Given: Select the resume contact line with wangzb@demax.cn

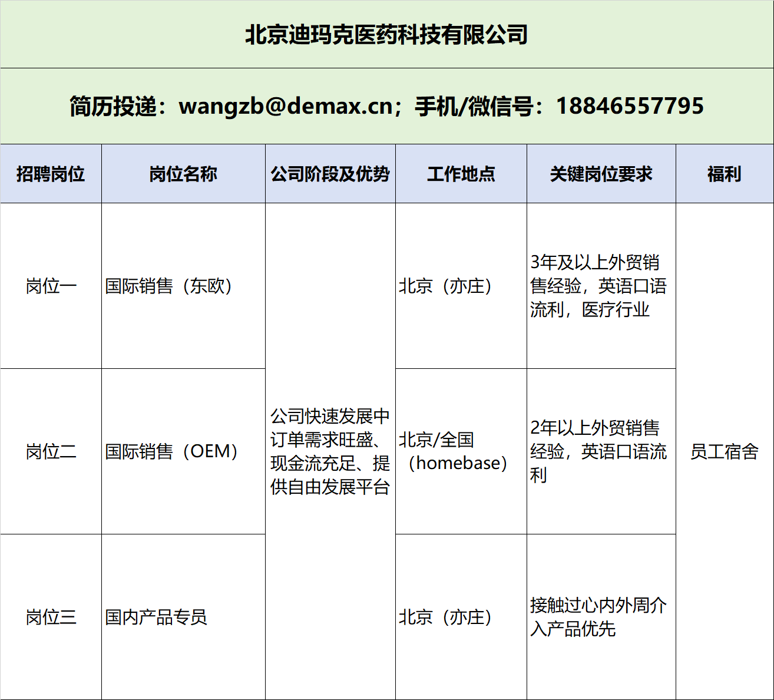Looking at the screenshot, I should [386, 106].
